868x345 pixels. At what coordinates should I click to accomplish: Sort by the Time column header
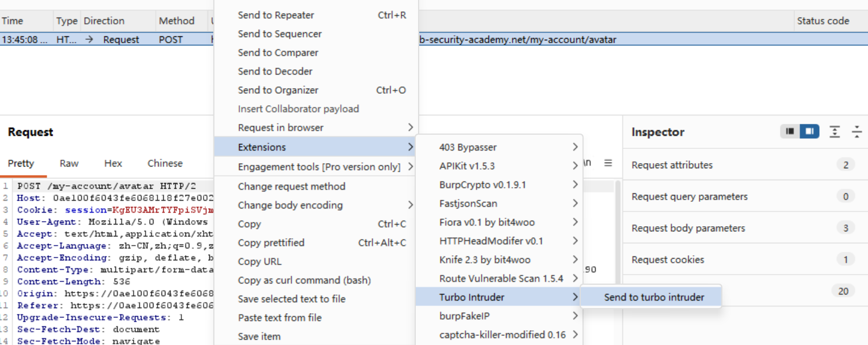pyautogui.click(x=27, y=21)
